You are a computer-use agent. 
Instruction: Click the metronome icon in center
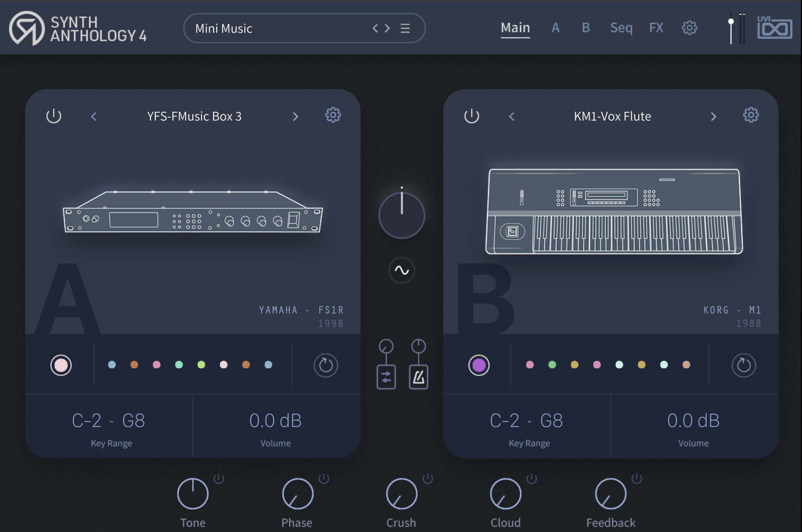(x=418, y=377)
